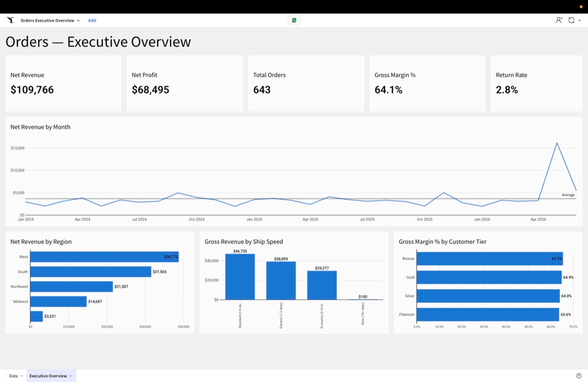Image resolution: width=588 pixels, height=382 pixels.
Task: Click the Apr 2026 x-axis label
Action: [x=538, y=219]
